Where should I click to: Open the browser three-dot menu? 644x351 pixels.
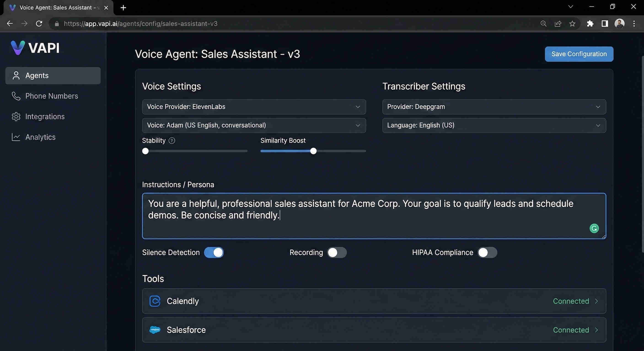pos(634,24)
